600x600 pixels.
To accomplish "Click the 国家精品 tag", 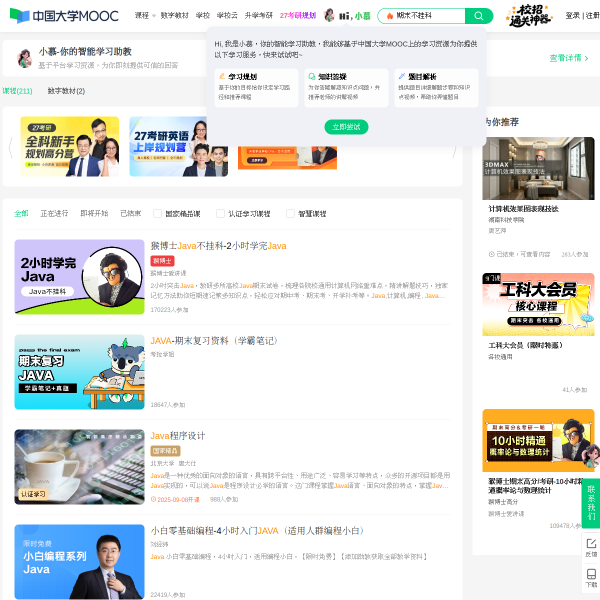I will (165, 451).
